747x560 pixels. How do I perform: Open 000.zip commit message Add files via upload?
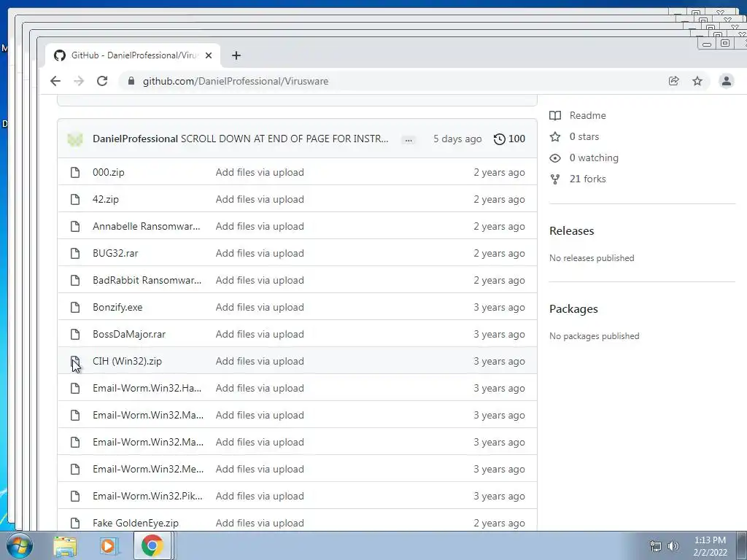(260, 172)
